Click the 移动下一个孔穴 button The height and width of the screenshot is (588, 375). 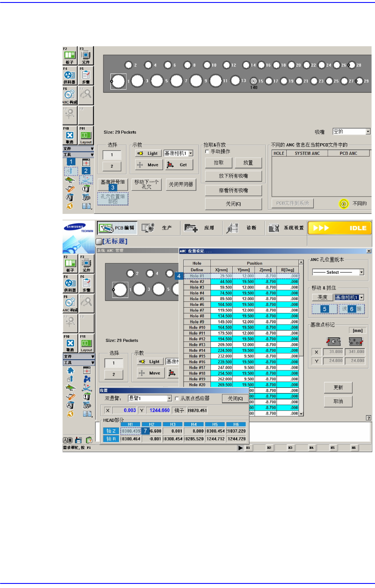(x=146, y=184)
